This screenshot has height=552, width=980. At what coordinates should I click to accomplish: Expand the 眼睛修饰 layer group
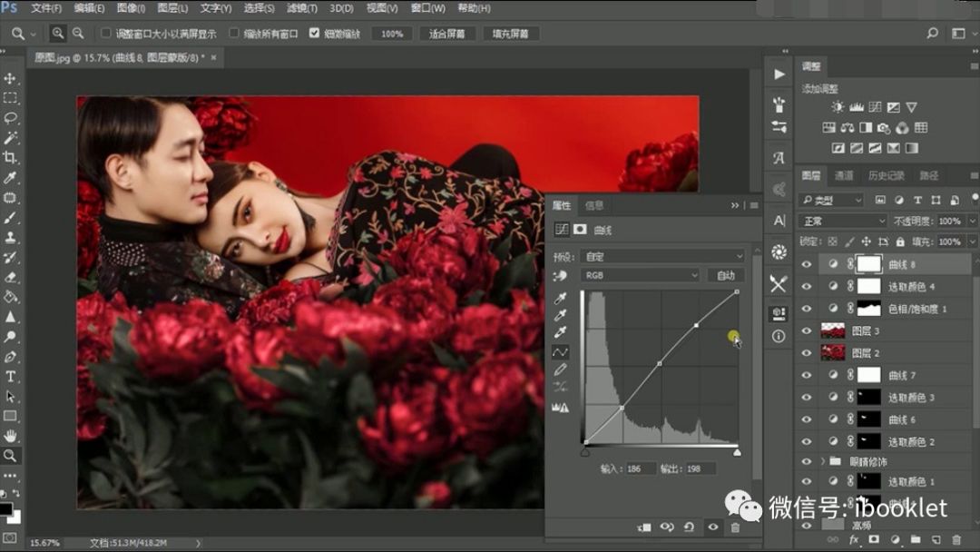tap(823, 462)
